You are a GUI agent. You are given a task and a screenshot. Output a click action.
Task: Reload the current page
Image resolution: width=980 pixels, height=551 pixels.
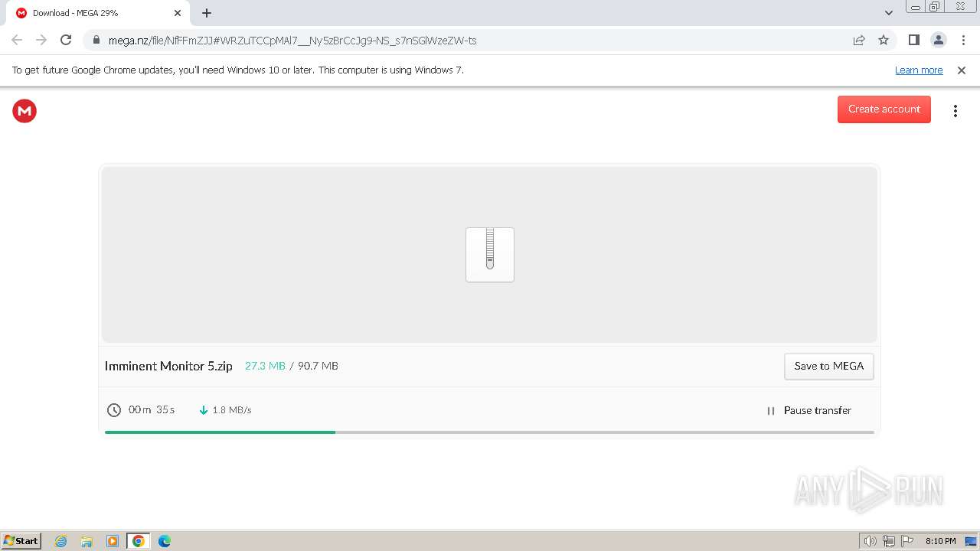click(66, 40)
